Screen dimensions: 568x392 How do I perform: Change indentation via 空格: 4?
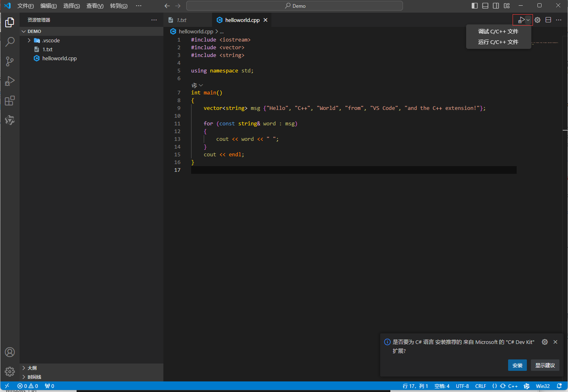442,386
